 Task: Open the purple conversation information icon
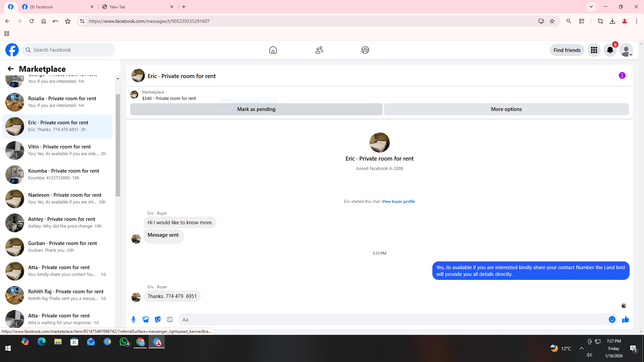(x=622, y=75)
